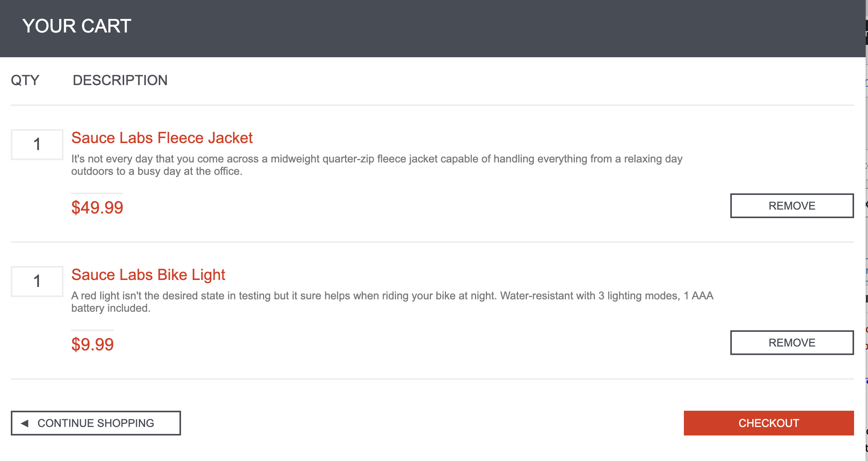Open the Sauce Labs Bike Light link
Viewport: 868px width, 461px height.
pos(148,275)
